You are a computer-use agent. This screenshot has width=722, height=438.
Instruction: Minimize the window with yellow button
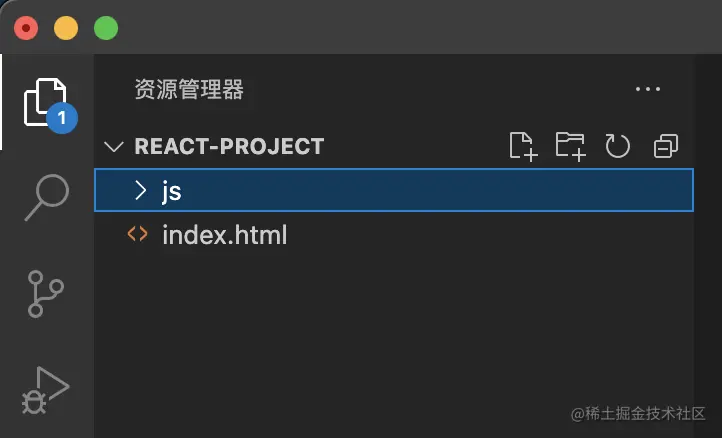(66, 28)
